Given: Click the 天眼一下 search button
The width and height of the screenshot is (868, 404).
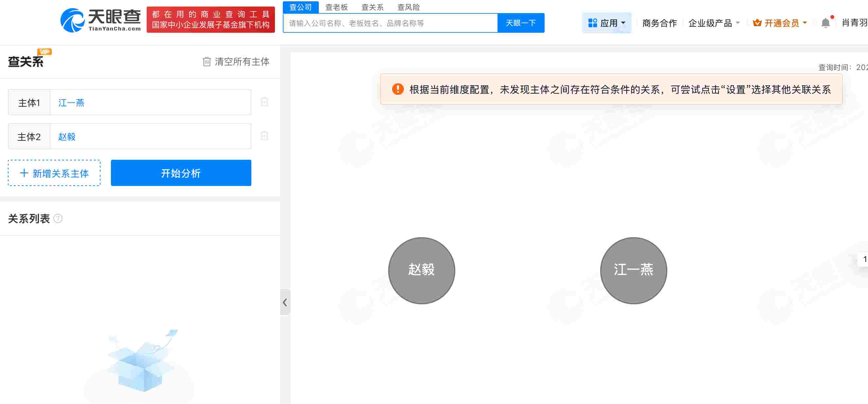Looking at the screenshot, I should coord(520,23).
